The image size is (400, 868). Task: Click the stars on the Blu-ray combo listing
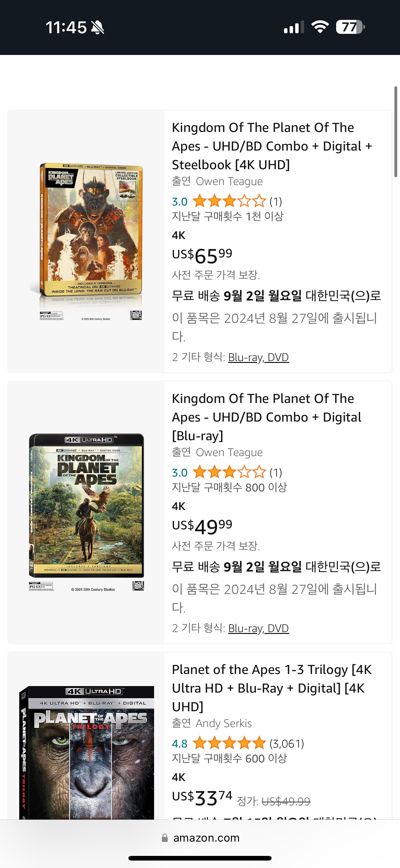229,472
